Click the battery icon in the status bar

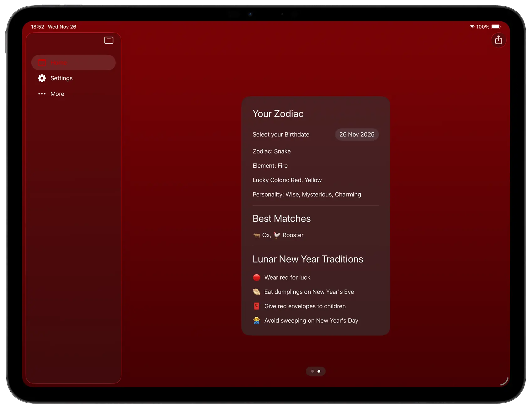click(496, 27)
